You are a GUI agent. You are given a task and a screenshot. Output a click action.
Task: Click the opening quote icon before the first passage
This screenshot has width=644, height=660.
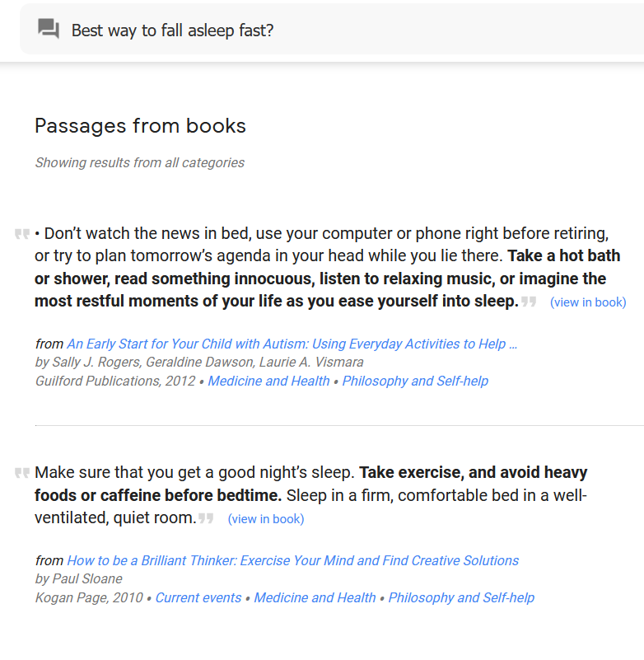[22, 233]
